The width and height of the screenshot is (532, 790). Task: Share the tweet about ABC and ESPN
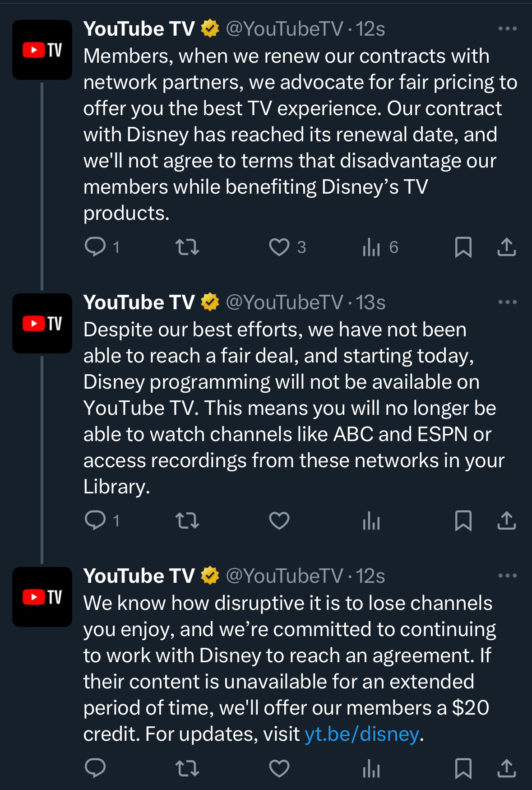(x=506, y=520)
